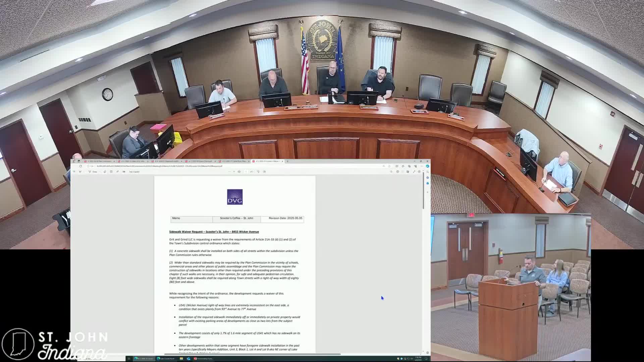
Task: Open File Explorer from taskbar
Action: pyautogui.click(x=181, y=359)
